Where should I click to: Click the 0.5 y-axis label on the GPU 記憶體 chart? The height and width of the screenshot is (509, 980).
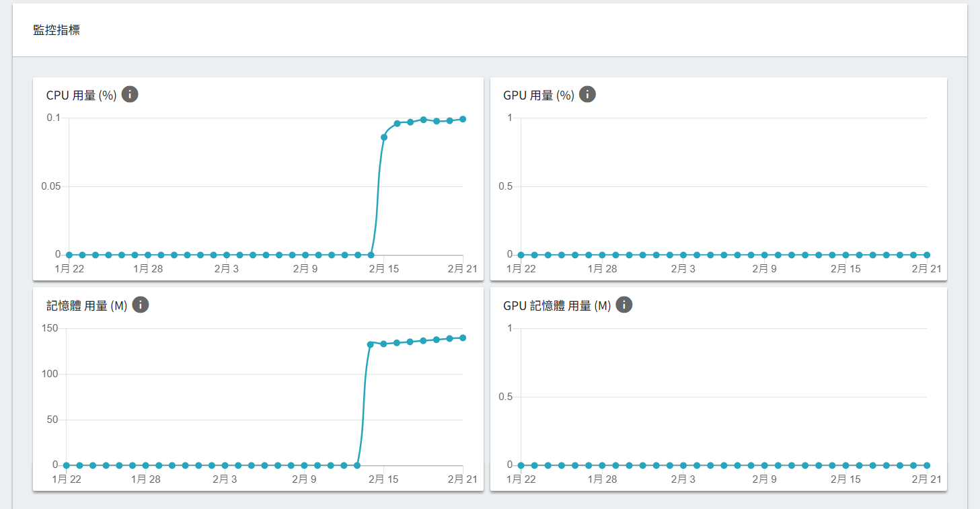[506, 397]
